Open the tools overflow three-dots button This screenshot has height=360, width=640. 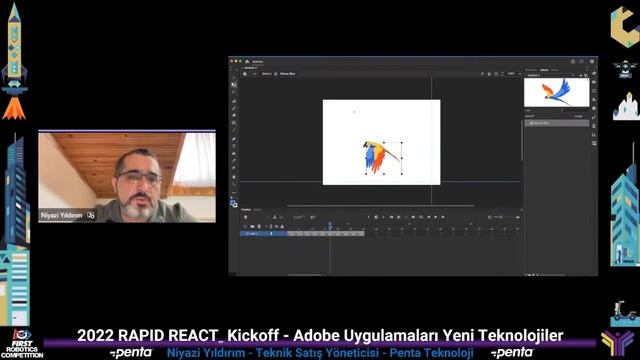pyautogui.click(x=234, y=193)
